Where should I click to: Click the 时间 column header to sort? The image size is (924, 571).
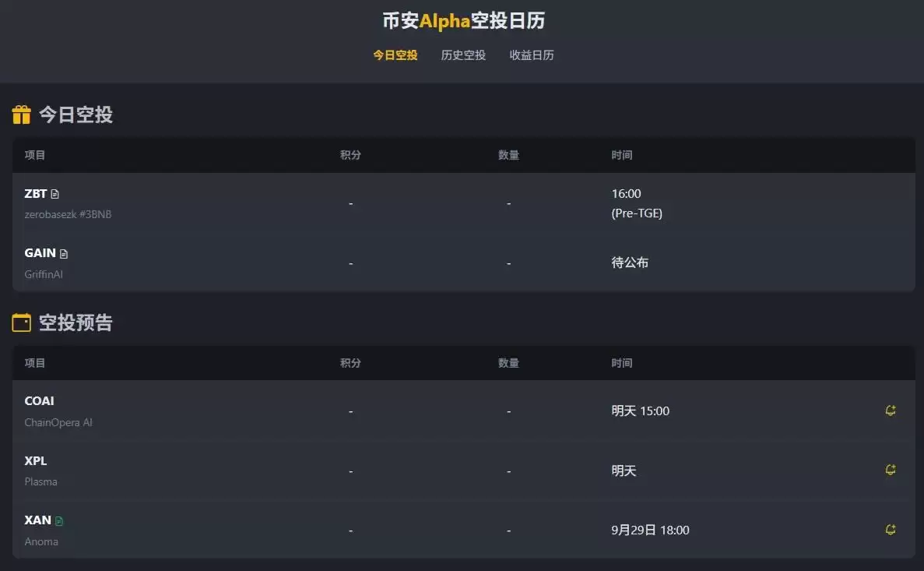(623, 155)
